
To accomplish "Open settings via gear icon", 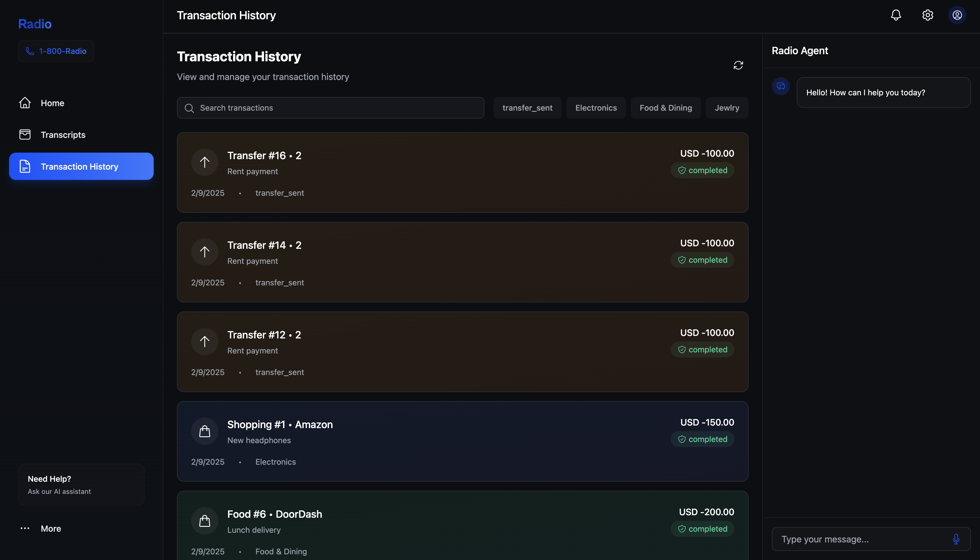I will tap(927, 15).
